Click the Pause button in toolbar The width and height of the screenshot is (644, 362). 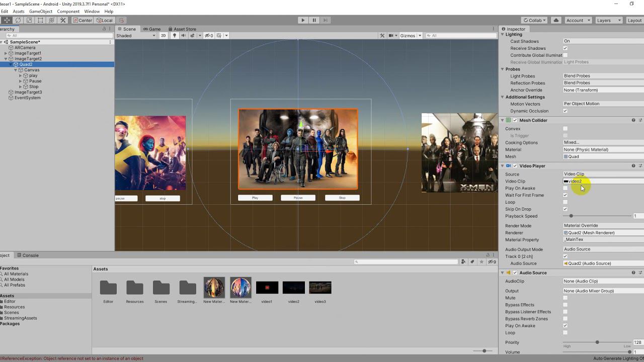point(314,20)
